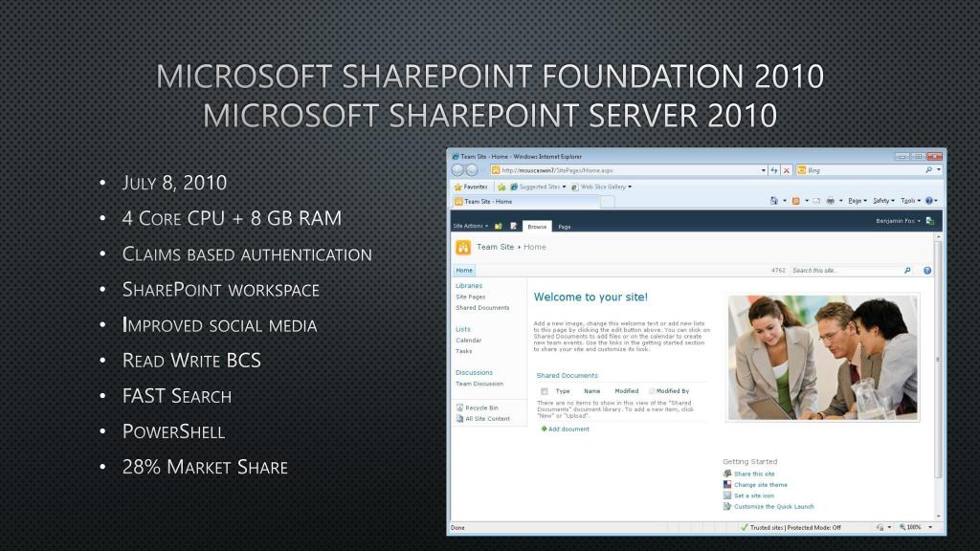
Task: Open the Tools menu in IE toolbar
Action: pyautogui.click(x=911, y=201)
